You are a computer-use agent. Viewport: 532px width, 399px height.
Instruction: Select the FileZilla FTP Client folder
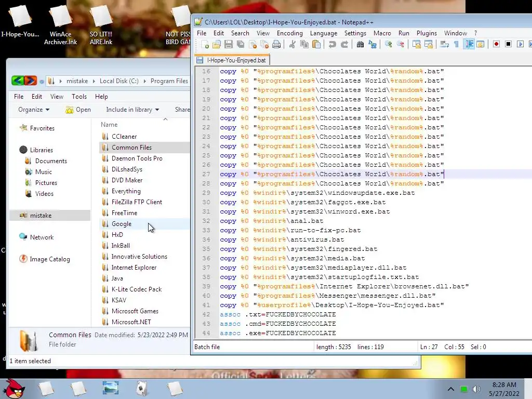(137, 202)
